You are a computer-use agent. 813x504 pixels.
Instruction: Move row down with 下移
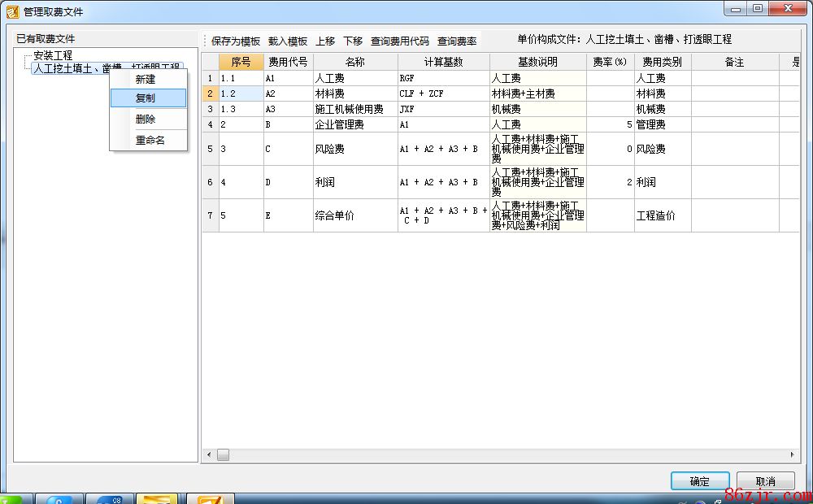[353, 41]
